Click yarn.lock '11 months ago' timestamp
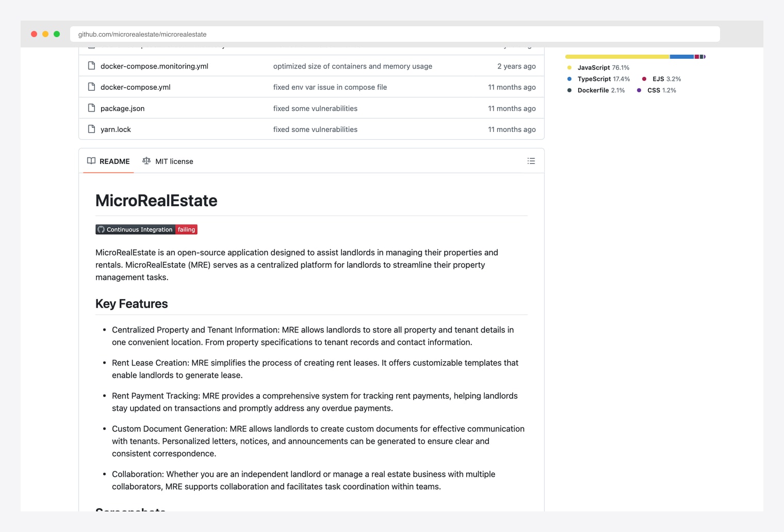This screenshot has width=784, height=532. [x=512, y=129]
